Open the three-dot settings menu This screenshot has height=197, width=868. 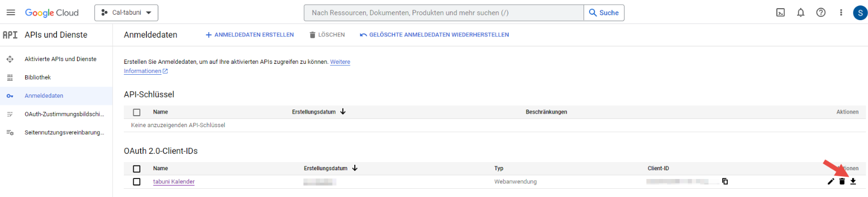click(841, 13)
